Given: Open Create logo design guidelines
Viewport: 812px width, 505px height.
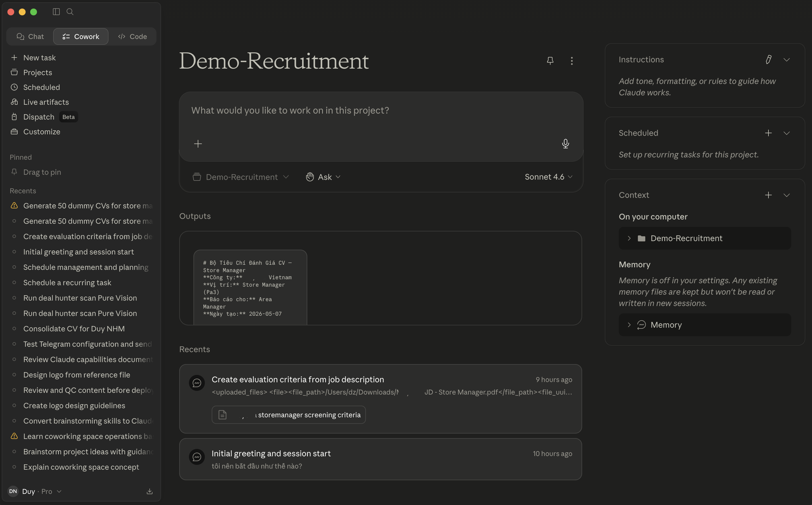Looking at the screenshot, I should pyautogui.click(x=81, y=405).
